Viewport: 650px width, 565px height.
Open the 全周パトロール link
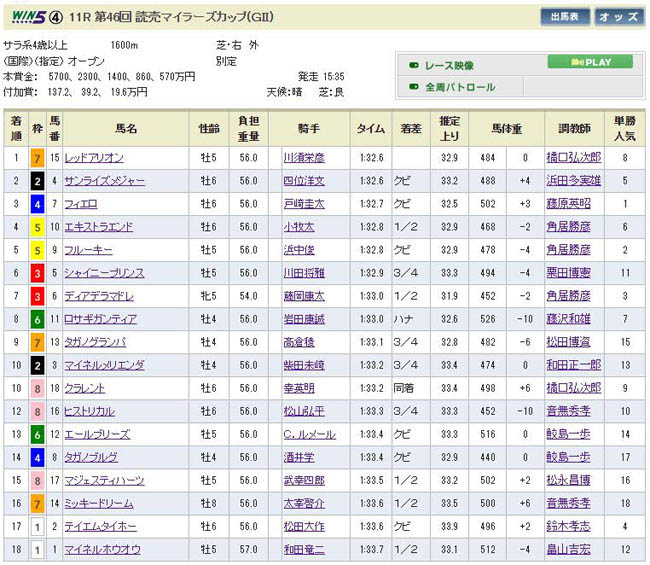pos(459,88)
